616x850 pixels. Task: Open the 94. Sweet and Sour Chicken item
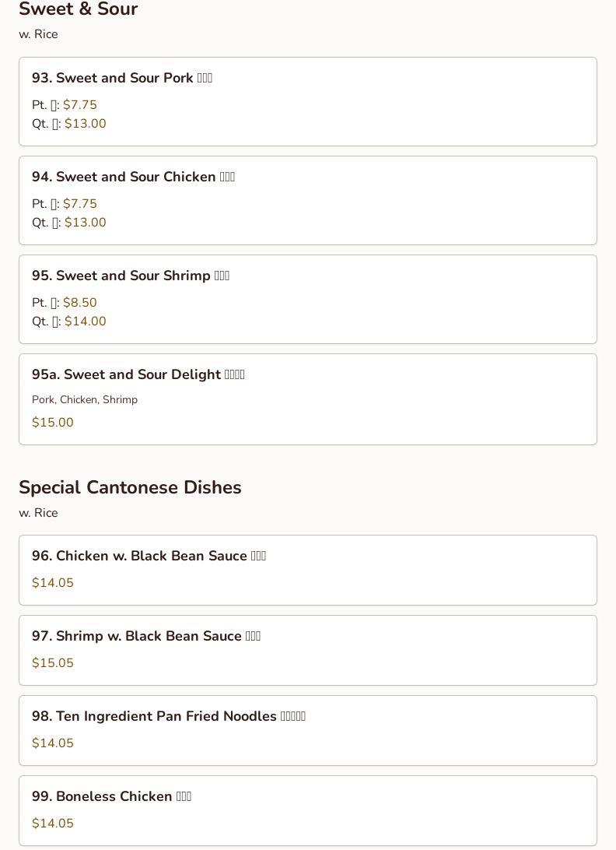133,177
